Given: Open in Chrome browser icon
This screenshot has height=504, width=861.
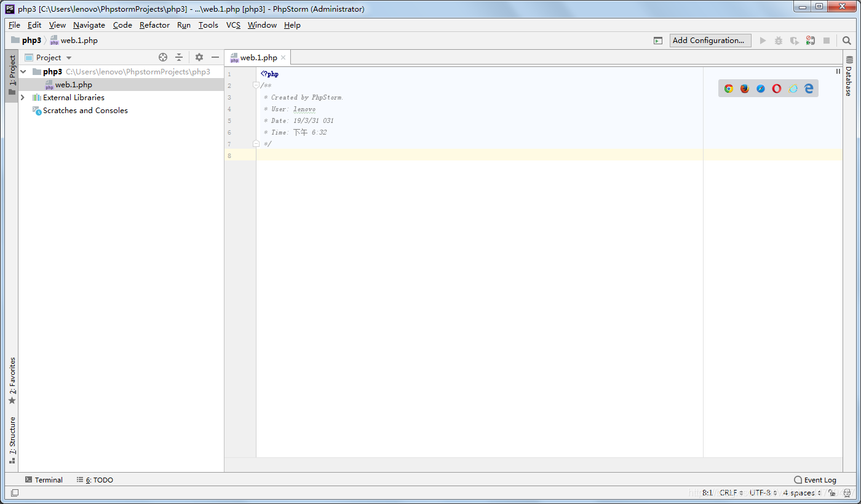Looking at the screenshot, I should coord(729,89).
